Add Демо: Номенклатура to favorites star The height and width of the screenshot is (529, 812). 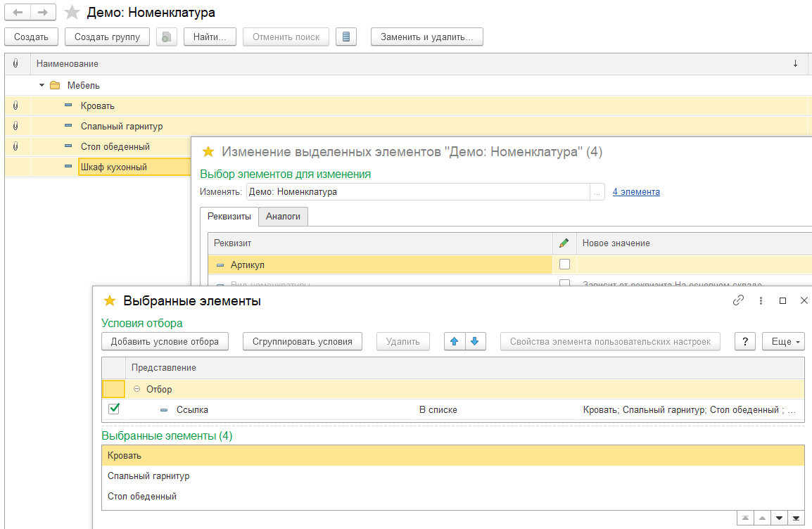tap(72, 13)
